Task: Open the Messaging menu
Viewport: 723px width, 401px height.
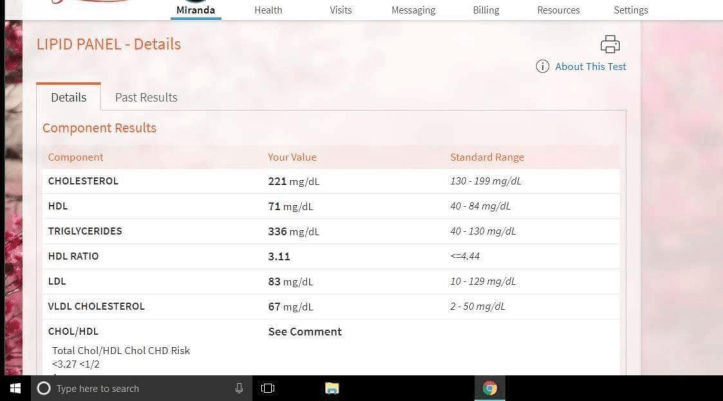Action: click(413, 10)
